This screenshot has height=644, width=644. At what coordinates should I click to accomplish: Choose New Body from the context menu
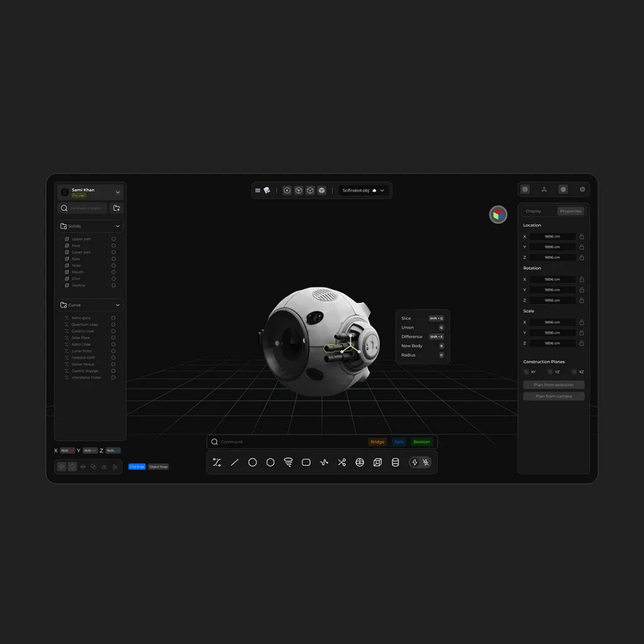click(x=422, y=346)
